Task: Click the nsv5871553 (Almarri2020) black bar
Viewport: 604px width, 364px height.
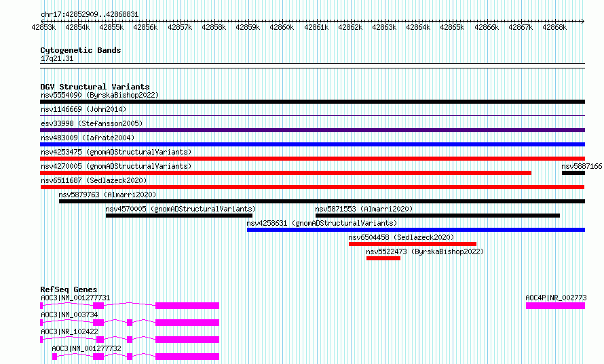Action: point(438,216)
